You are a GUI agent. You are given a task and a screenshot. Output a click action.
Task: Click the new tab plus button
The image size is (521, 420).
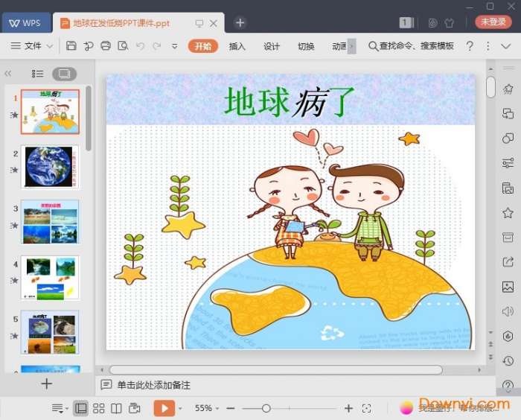tap(240, 23)
